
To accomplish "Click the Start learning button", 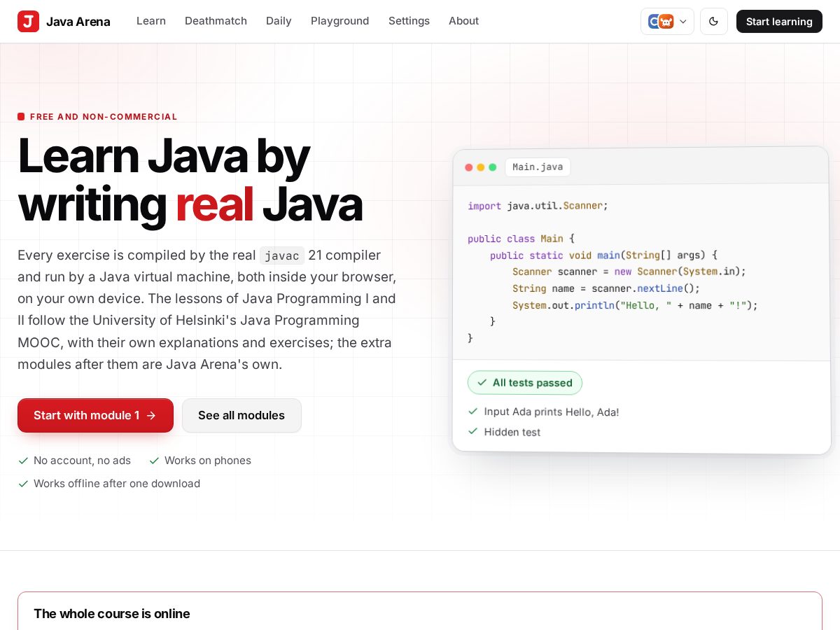I will [x=779, y=21].
